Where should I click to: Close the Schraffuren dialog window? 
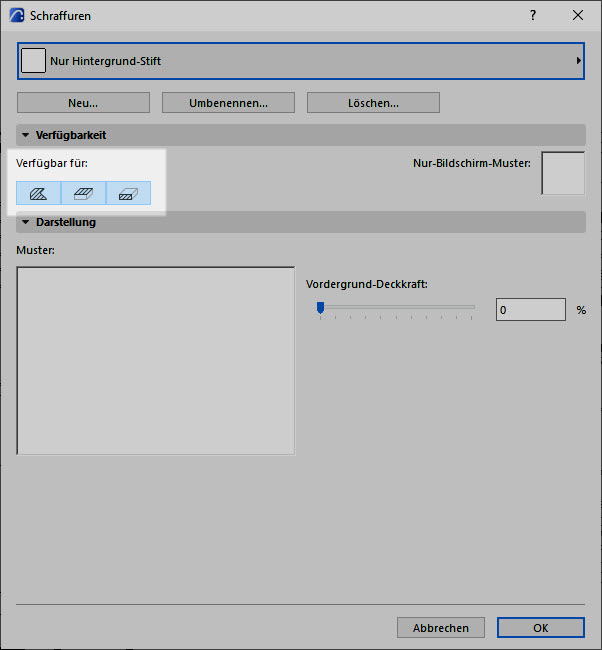click(577, 15)
